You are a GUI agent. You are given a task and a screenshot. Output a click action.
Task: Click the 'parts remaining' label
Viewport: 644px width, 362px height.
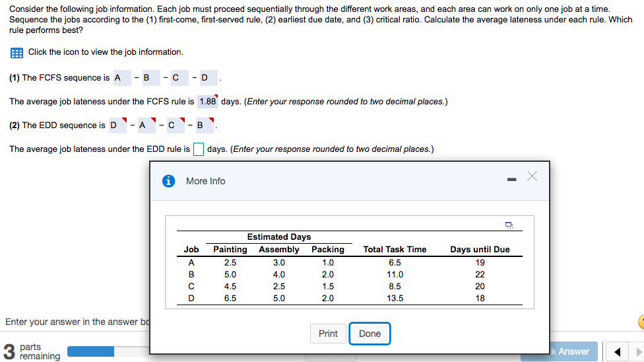40,351
